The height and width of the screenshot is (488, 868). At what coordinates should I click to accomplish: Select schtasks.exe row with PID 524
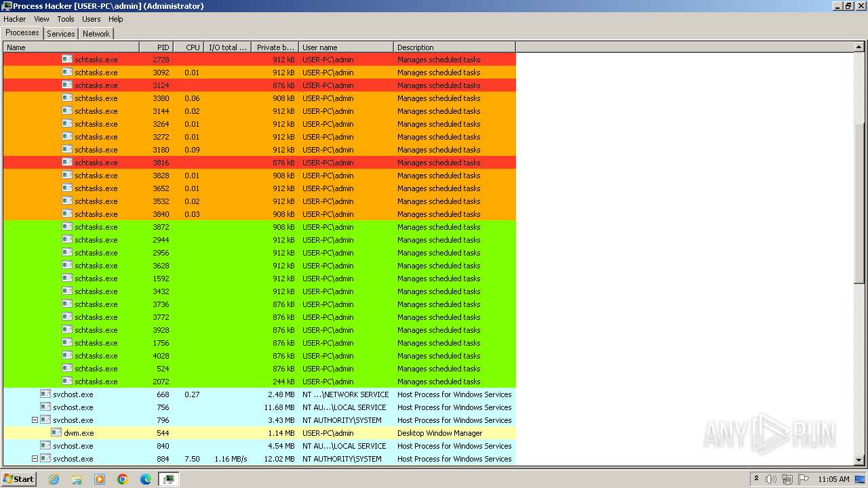click(x=260, y=369)
